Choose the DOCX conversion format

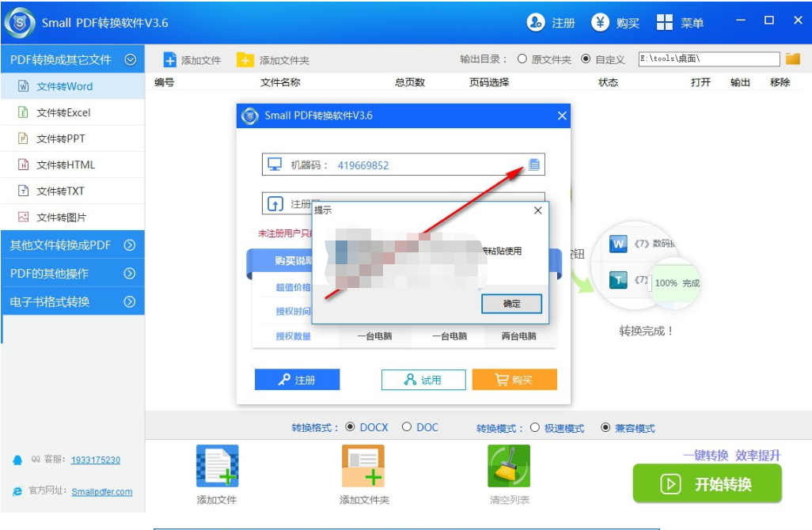point(350,427)
